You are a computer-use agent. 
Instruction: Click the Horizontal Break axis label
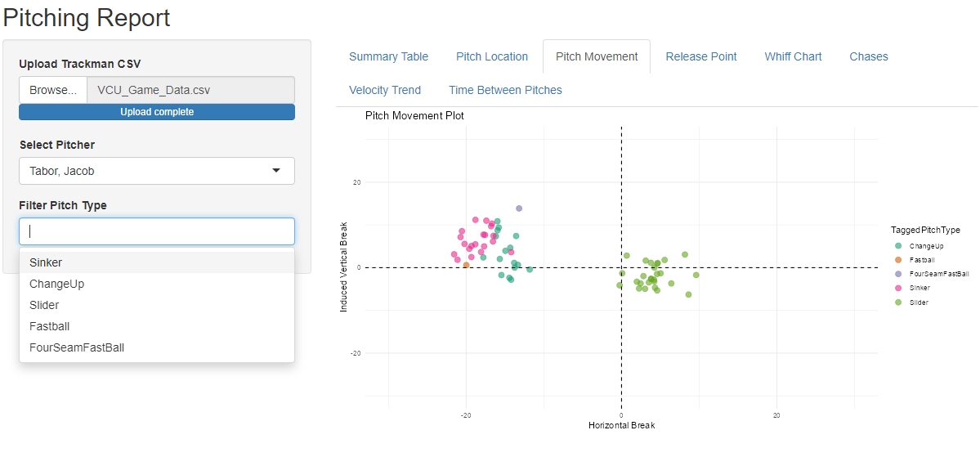click(621, 425)
